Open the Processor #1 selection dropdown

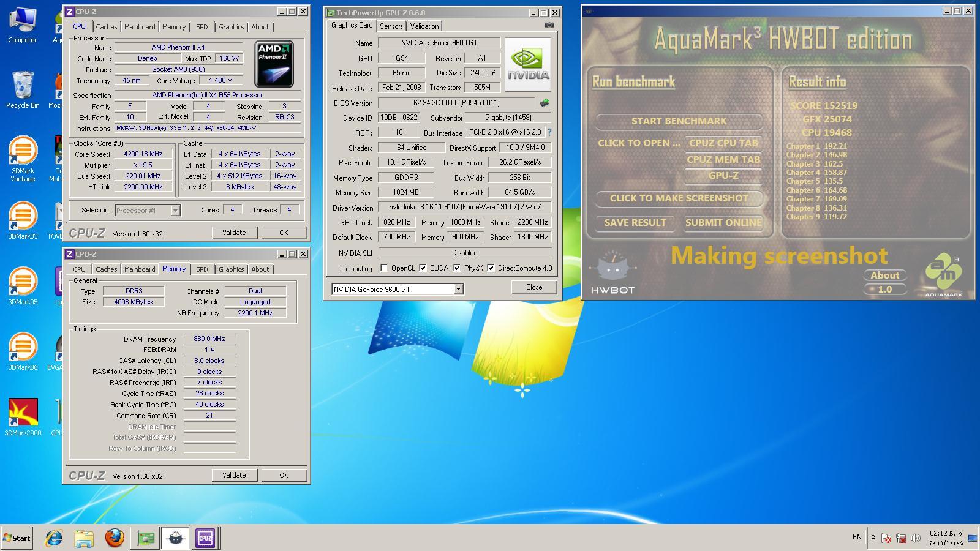tap(175, 210)
